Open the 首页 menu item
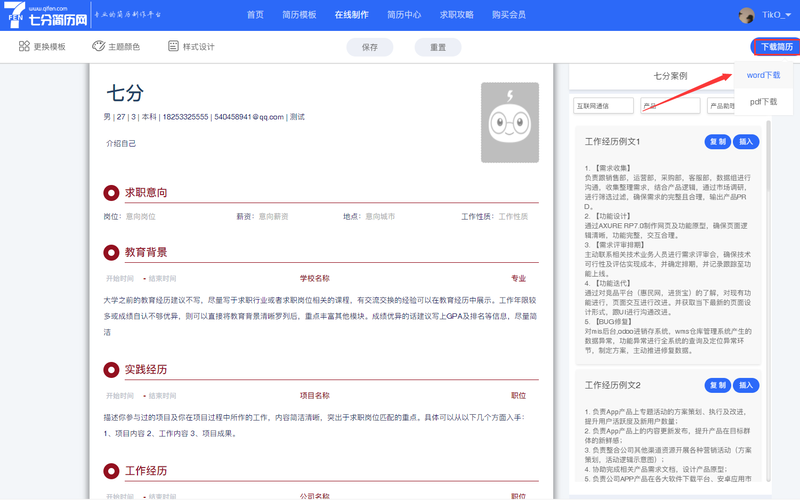800x500 pixels. point(255,15)
